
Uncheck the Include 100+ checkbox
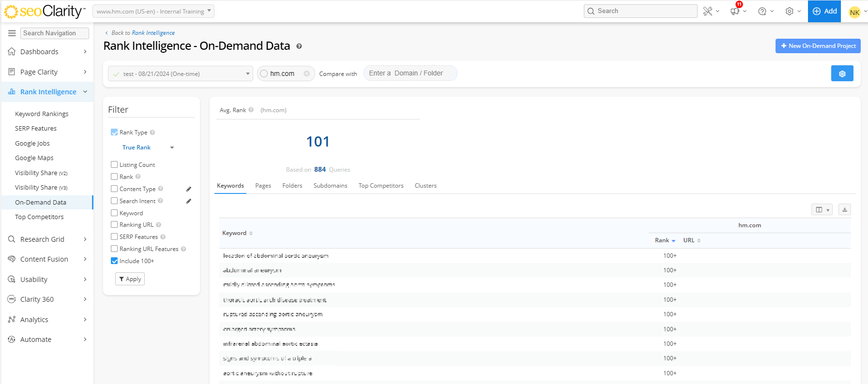click(114, 261)
